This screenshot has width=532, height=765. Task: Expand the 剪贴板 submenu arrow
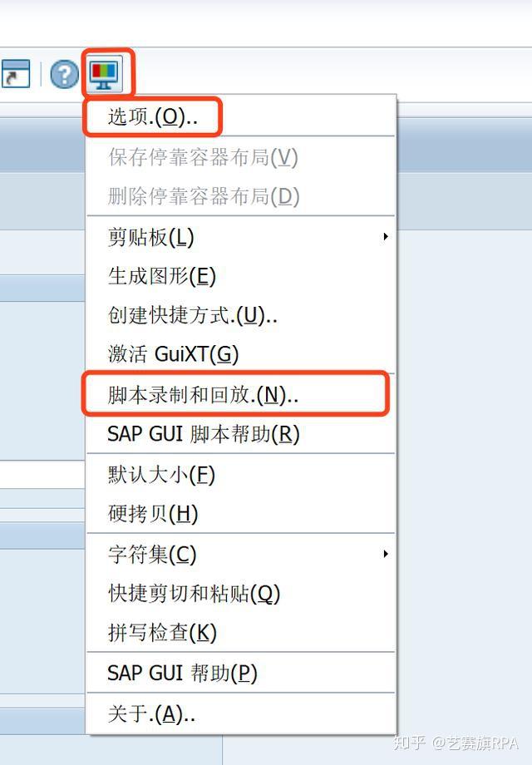[x=386, y=237]
